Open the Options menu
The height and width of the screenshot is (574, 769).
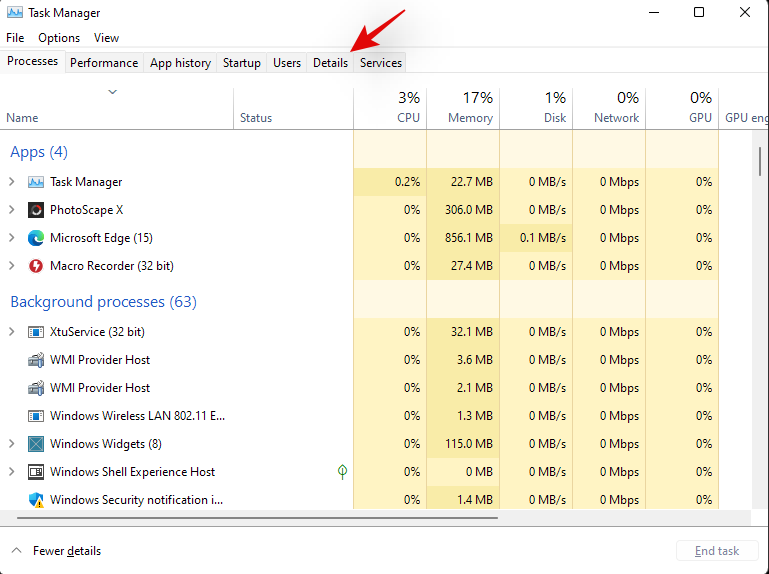point(59,38)
